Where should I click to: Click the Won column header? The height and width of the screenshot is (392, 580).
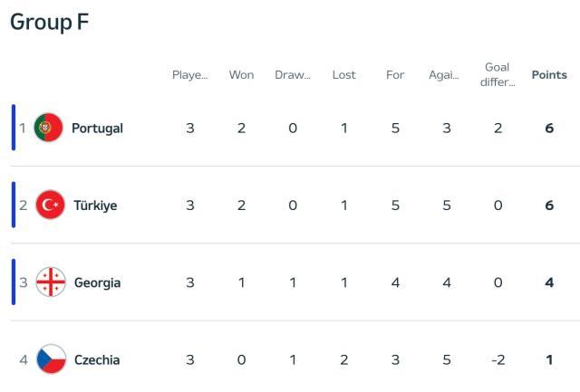241,75
